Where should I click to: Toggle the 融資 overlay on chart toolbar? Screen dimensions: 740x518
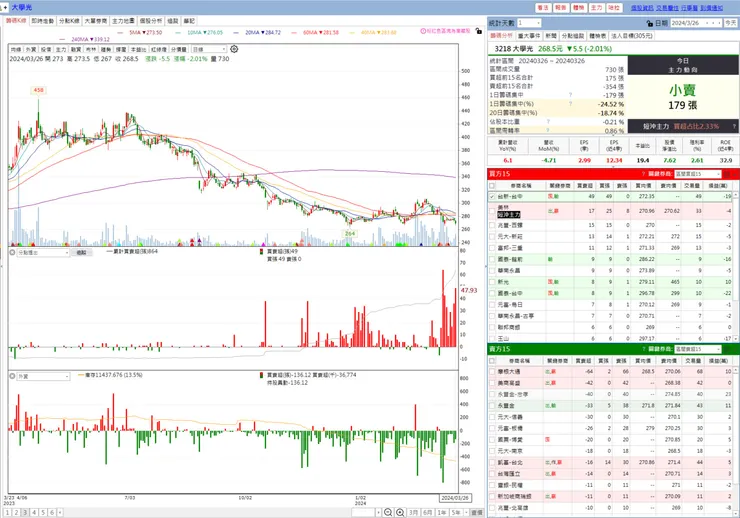pos(76,49)
